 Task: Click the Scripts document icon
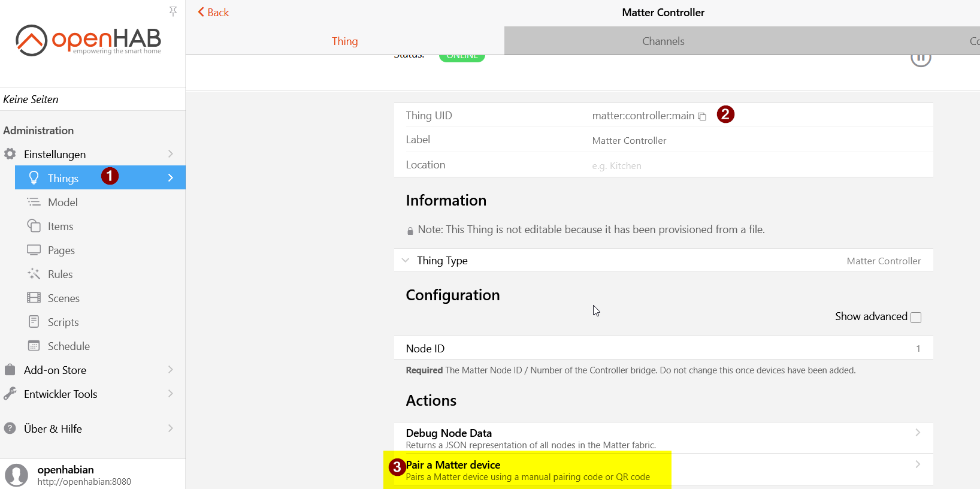pyautogui.click(x=34, y=322)
